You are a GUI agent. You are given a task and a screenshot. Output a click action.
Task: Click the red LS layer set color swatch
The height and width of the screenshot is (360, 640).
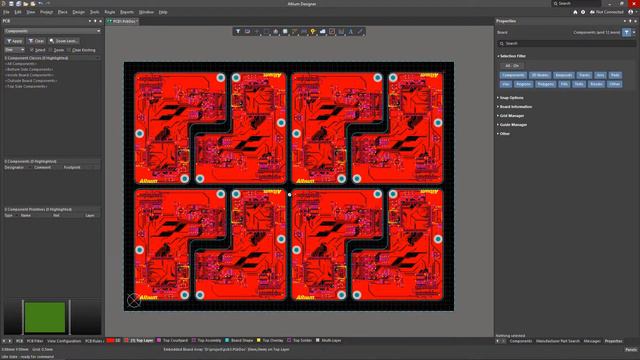point(110,340)
